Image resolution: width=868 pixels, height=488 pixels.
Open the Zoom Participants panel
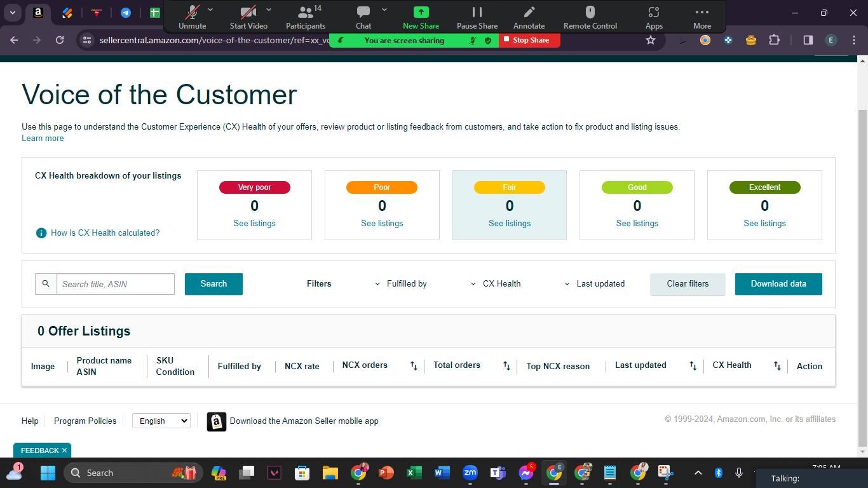(306, 17)
